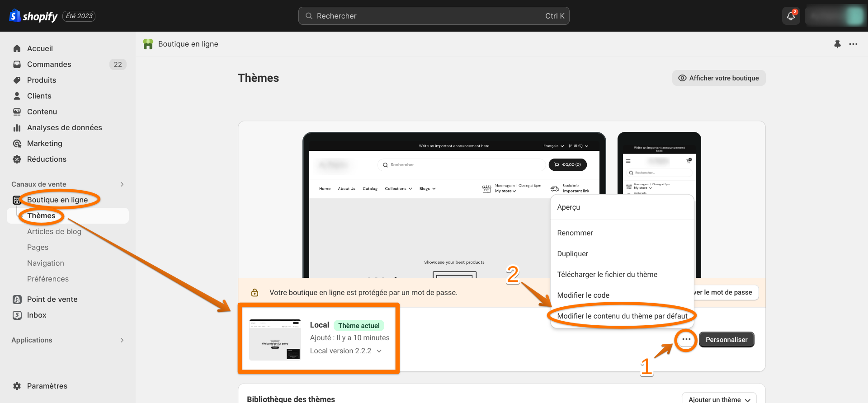Click the Commandes 22 count badge
This screenshot has height=403, width=868.
(118, 64)
